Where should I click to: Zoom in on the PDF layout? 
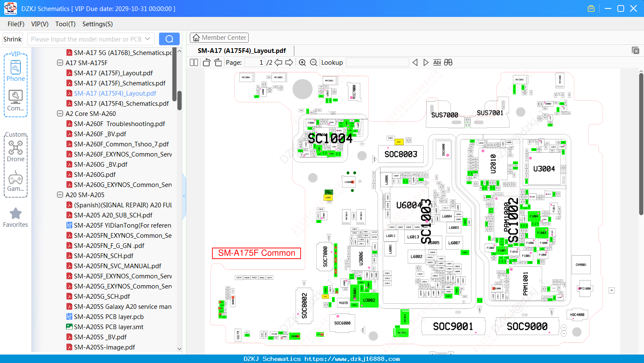(x=302, y=63)
